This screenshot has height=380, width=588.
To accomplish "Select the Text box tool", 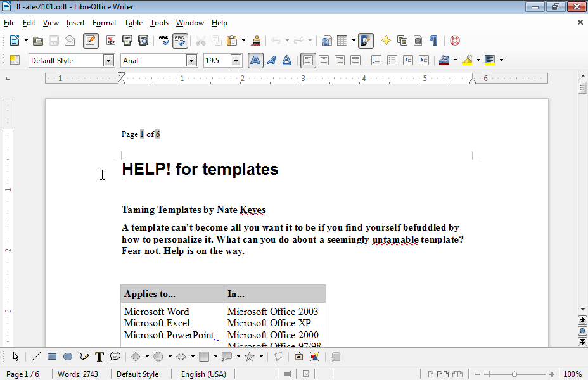I will 99,357.
